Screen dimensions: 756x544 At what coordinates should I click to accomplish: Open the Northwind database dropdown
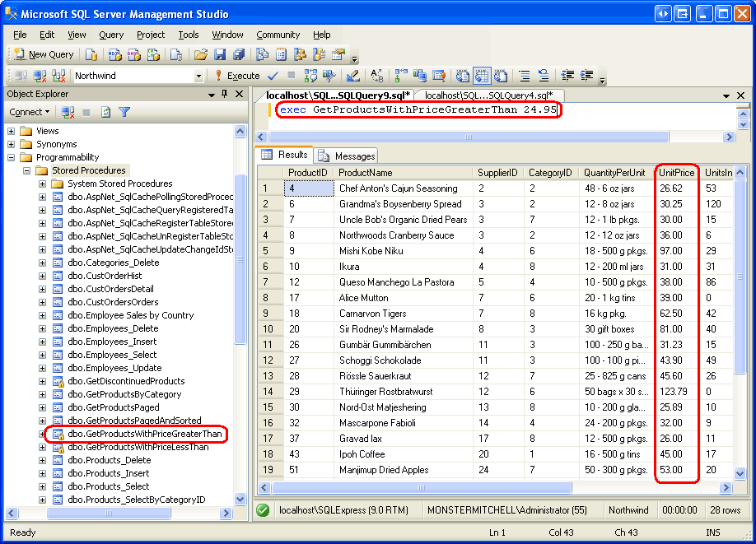click(x=198, y=76)
